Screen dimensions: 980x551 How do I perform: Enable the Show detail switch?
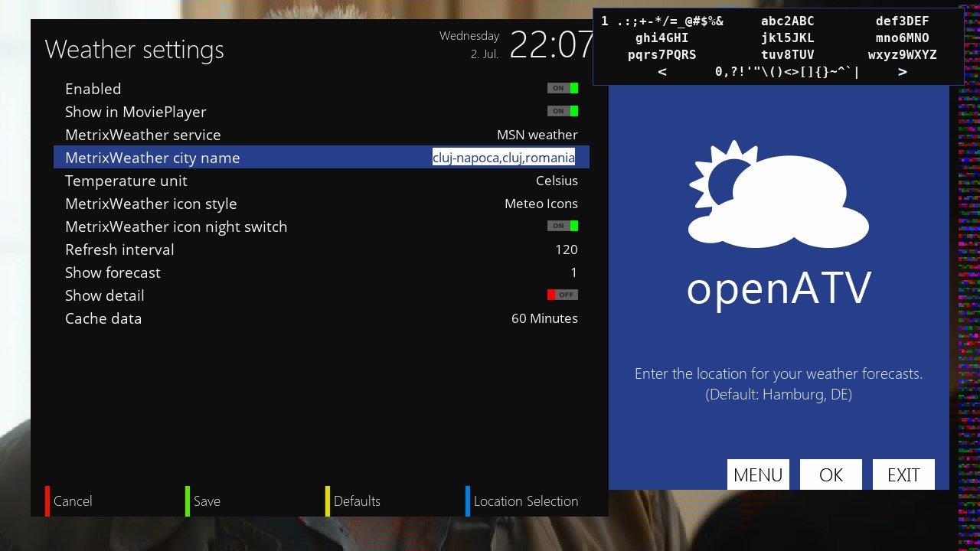pyautogui.click(x=562, y=295)
